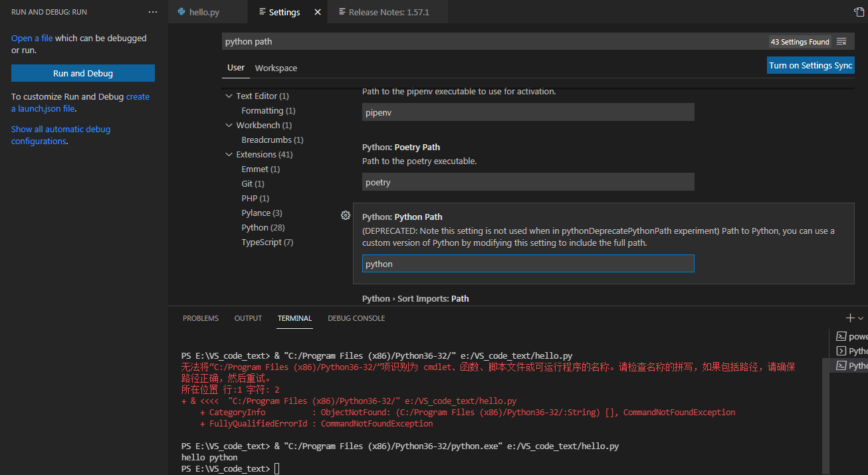Select the last highlighted Python terminal
Viewport: 868px width, 475px height.
coord(851,365)
